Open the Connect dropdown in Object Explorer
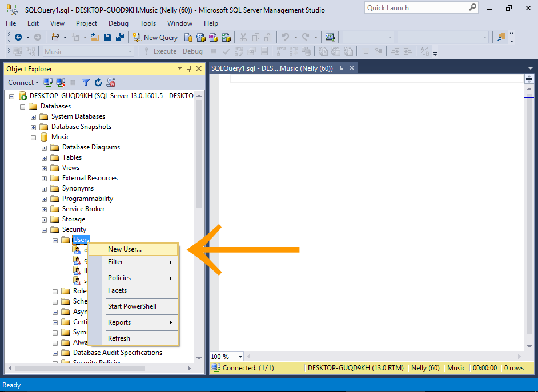 23,83
